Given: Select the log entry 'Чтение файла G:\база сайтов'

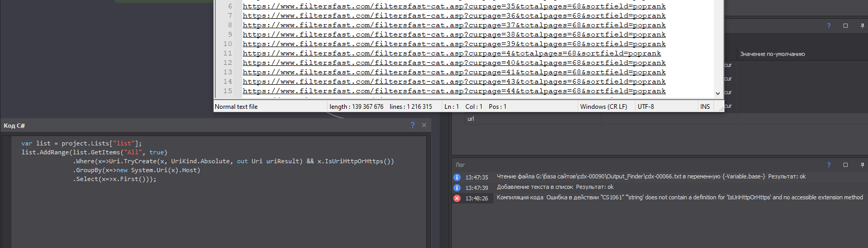Looking at the screenshot, I should click(651, 177).
